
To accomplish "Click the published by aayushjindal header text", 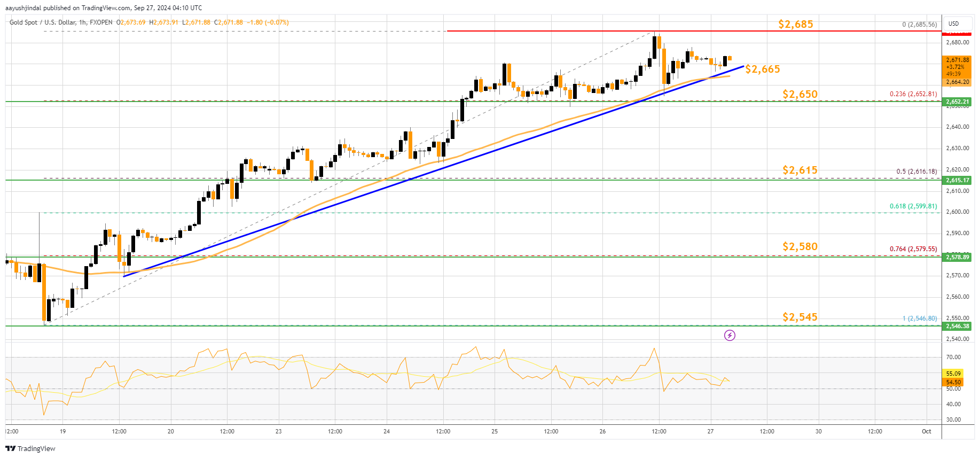I will pyautogui.click(x=104, y=8).
